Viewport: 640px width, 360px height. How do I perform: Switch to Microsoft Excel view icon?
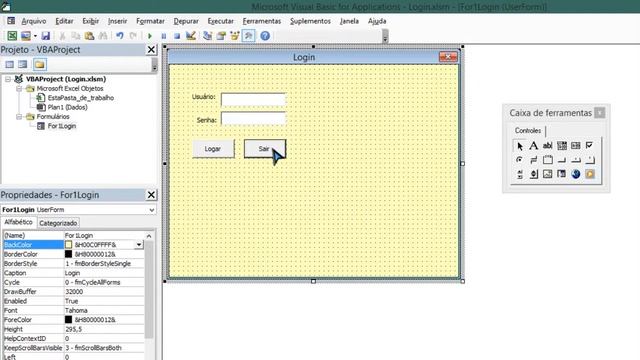tap(12, 36)
